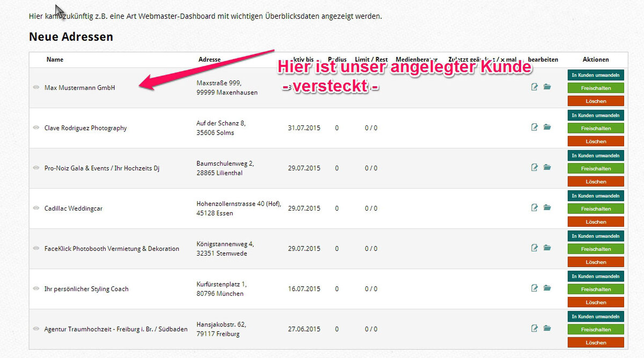Click edit icon for Max Mustermann GmbH
The width and height of the screenshot is (644, 358).
coord(535,87)
